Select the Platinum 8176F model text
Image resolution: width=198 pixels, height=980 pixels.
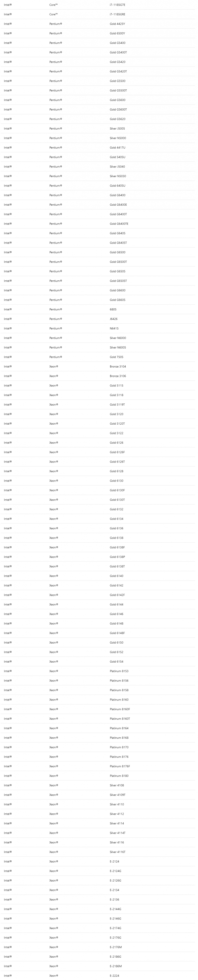pos(120,766)
